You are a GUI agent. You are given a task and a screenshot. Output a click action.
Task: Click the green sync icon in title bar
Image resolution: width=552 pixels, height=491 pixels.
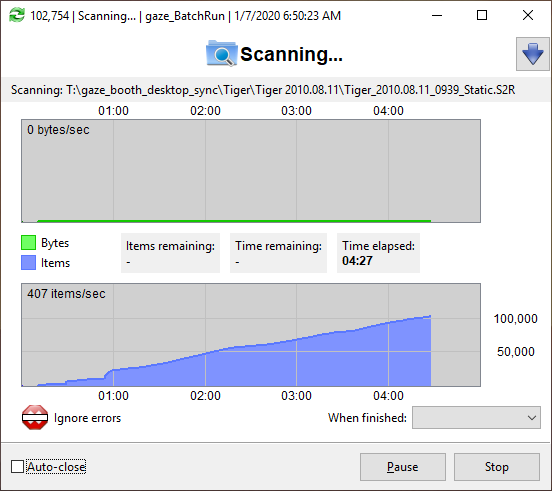pos(17,15)
